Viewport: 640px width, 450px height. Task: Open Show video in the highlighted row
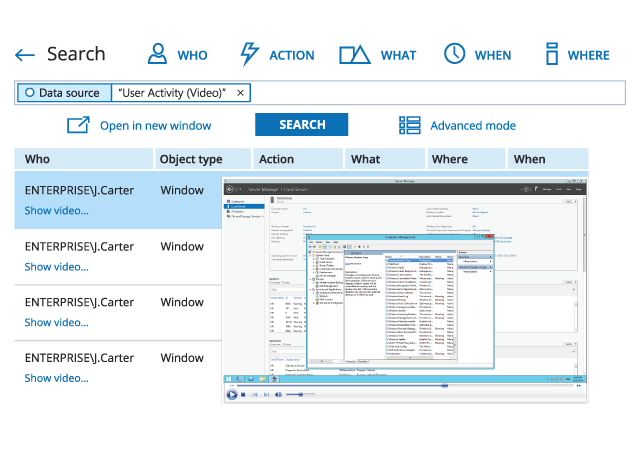[x=56, y=211]
